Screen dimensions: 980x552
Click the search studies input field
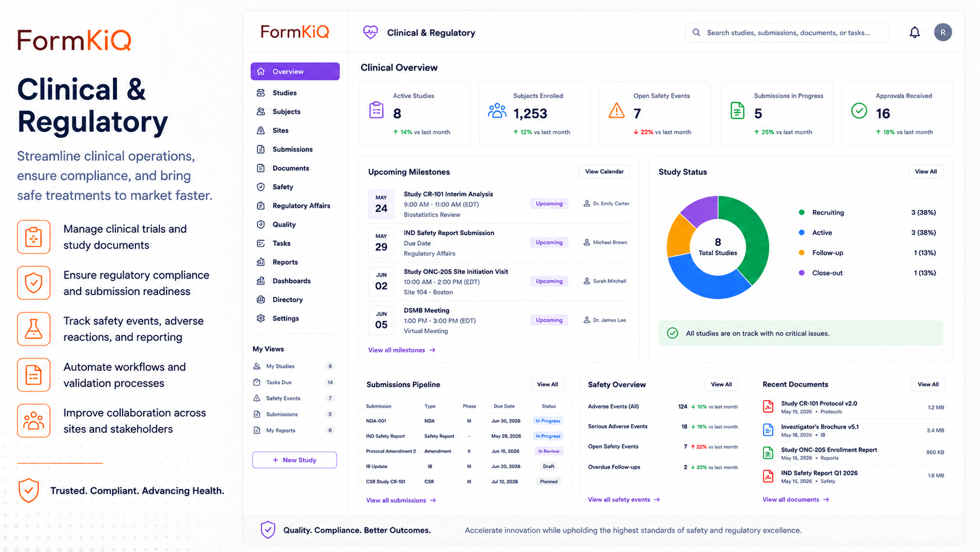[x=787, y=33]
